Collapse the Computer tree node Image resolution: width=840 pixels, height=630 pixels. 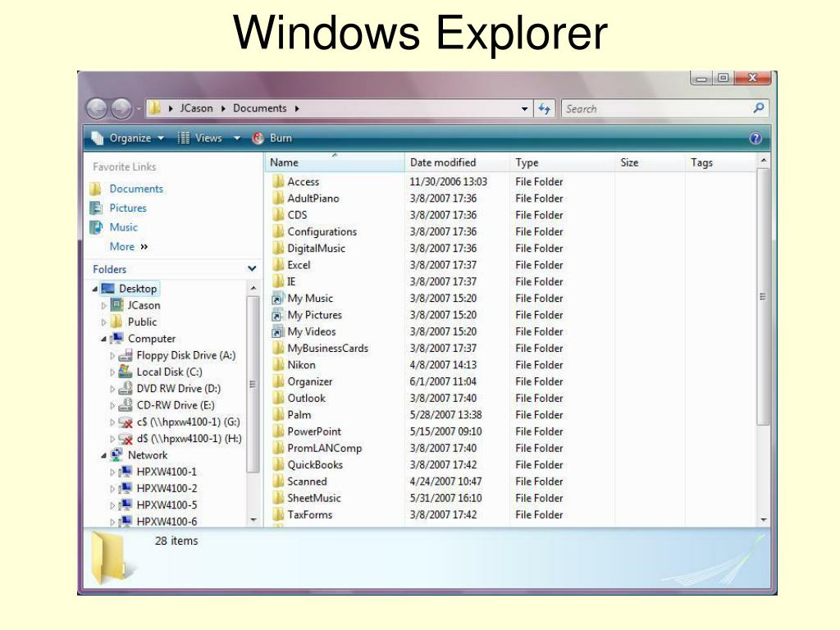click(103, 339)
